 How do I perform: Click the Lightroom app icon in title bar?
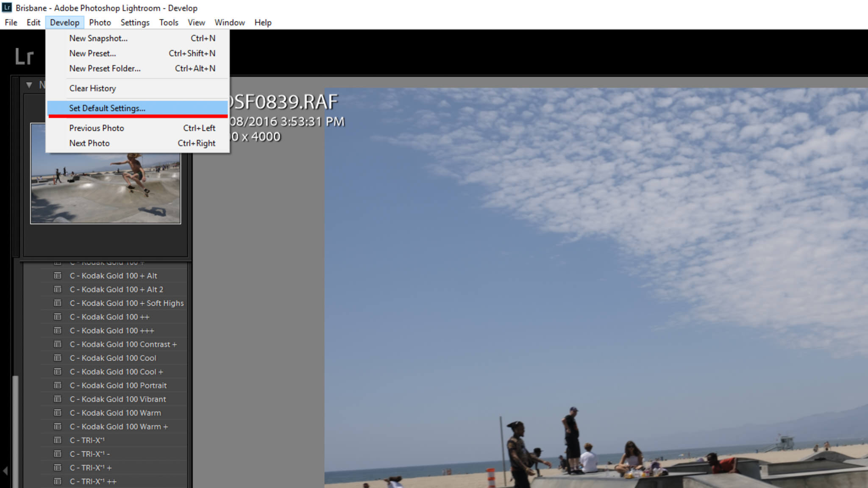pyautogui.click(x=7, y=8)
